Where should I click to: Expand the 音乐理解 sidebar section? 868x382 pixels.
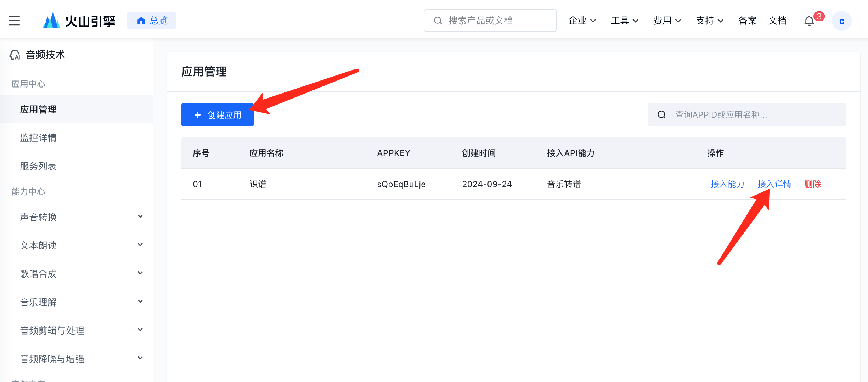click(140, 302)
